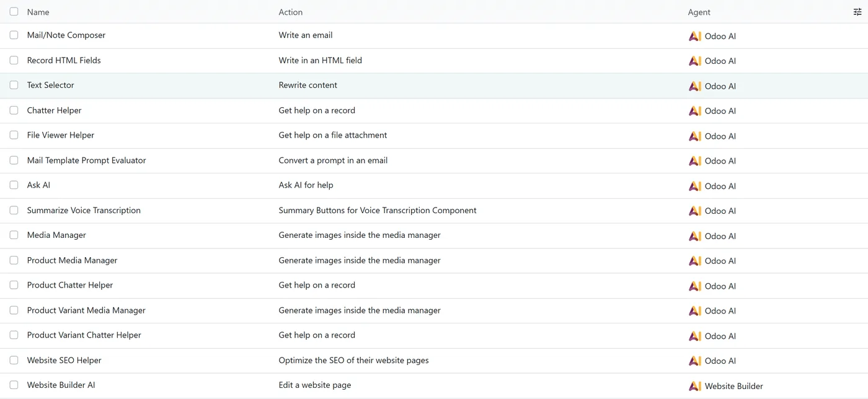The height and width of the screenshot is (399, 868).
Task: Click the 'Write an email' action cell
Action: pyautogui.click(x=306, y=35)
